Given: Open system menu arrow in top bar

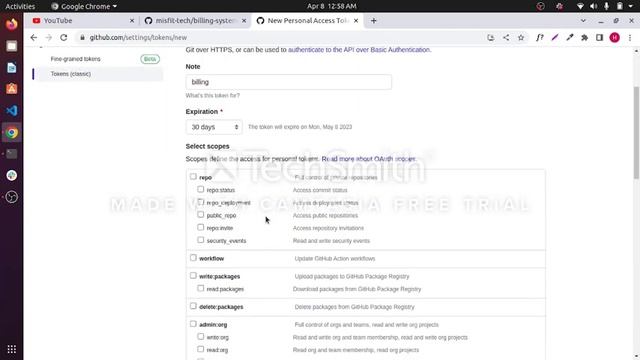Looking at the screenshot, I should coord(631,6).
